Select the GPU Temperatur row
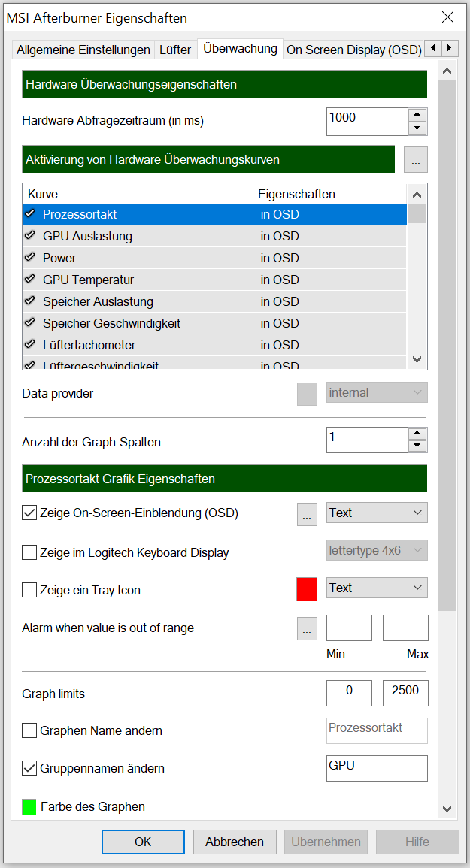 [x=215, y=280]
